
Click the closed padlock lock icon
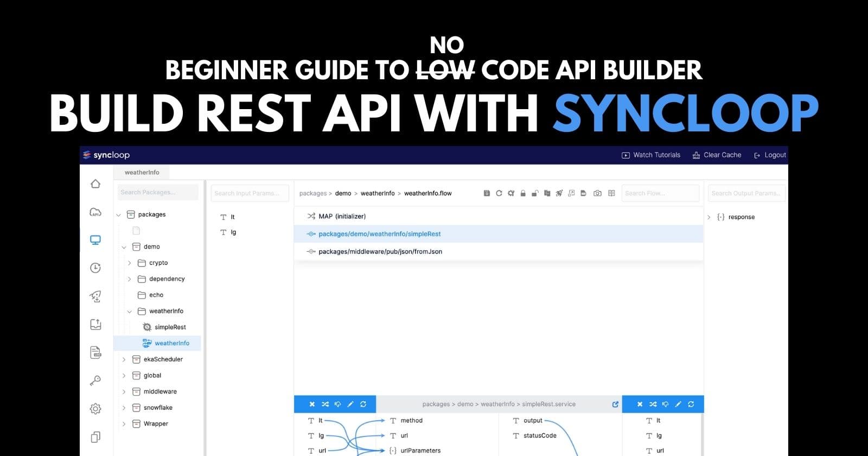coord(523,193)
